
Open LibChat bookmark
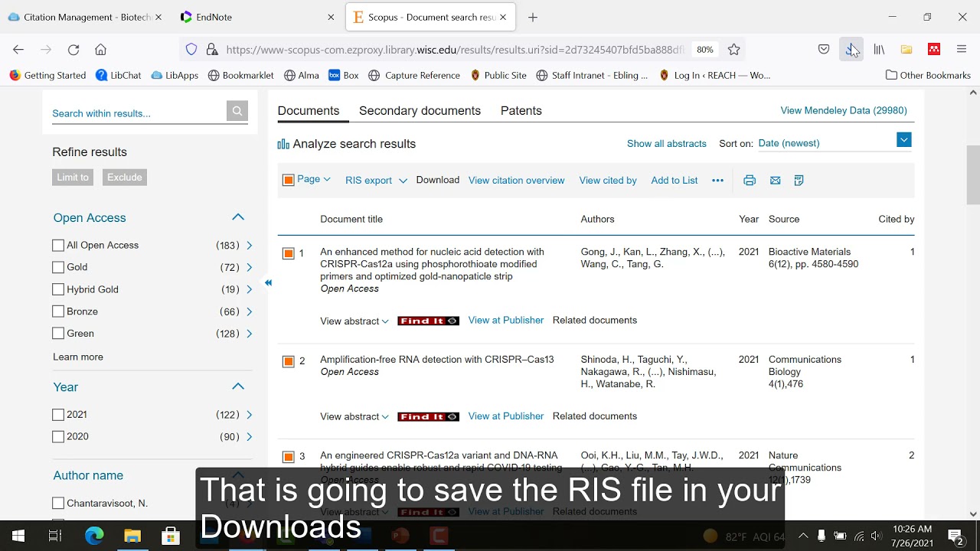coord(119,76)
